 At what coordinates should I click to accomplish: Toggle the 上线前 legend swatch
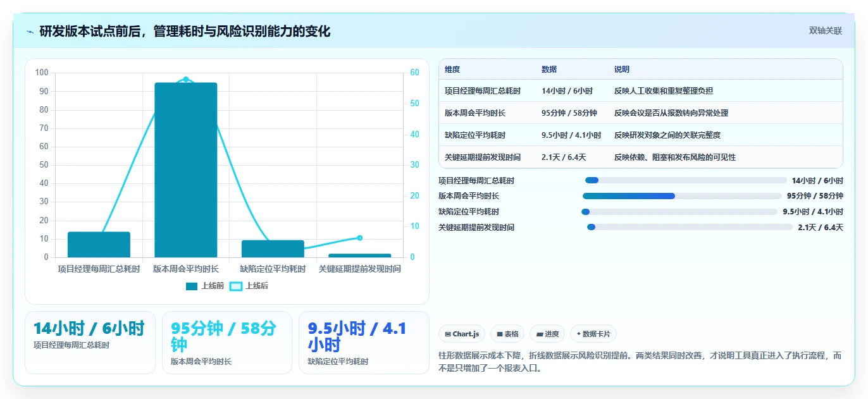[x=192, y=286]
